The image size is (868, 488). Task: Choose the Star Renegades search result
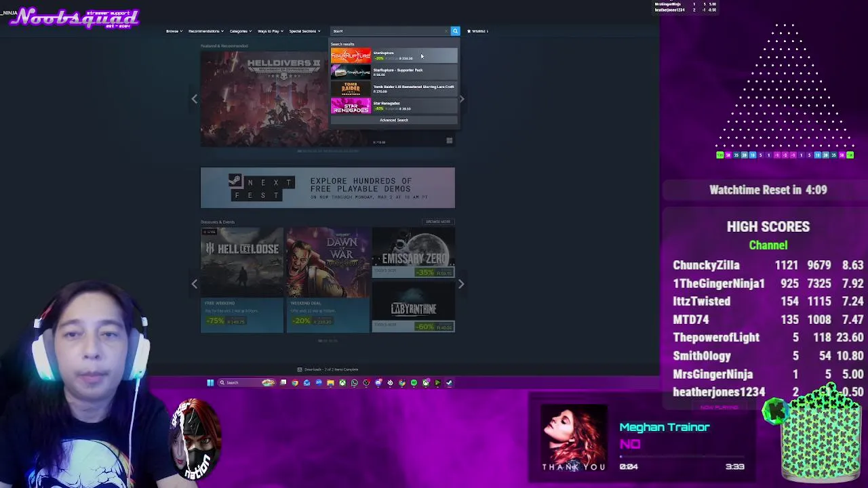click(394, 106)
